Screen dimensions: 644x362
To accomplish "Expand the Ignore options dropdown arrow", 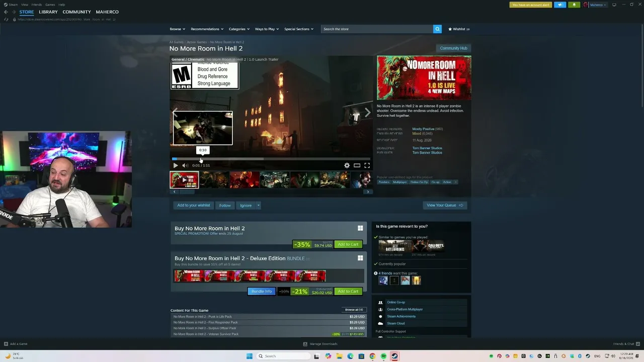I will [x=258, y=206].
